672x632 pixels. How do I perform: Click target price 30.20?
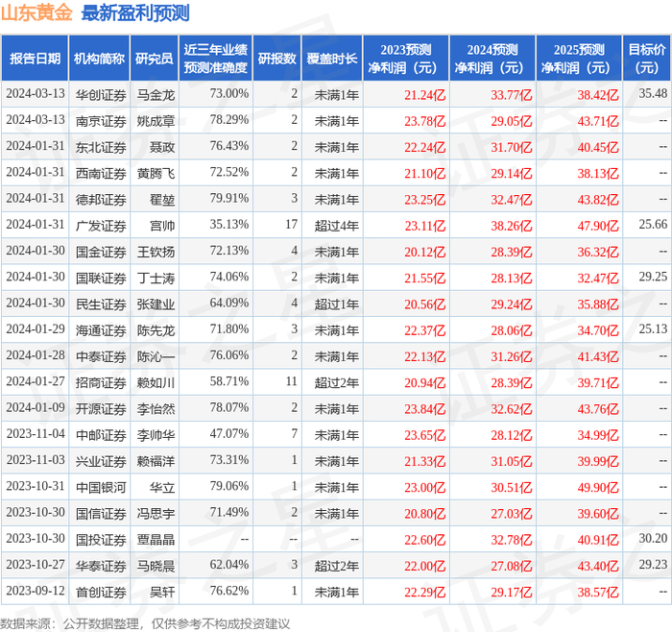tap(653, 538)
